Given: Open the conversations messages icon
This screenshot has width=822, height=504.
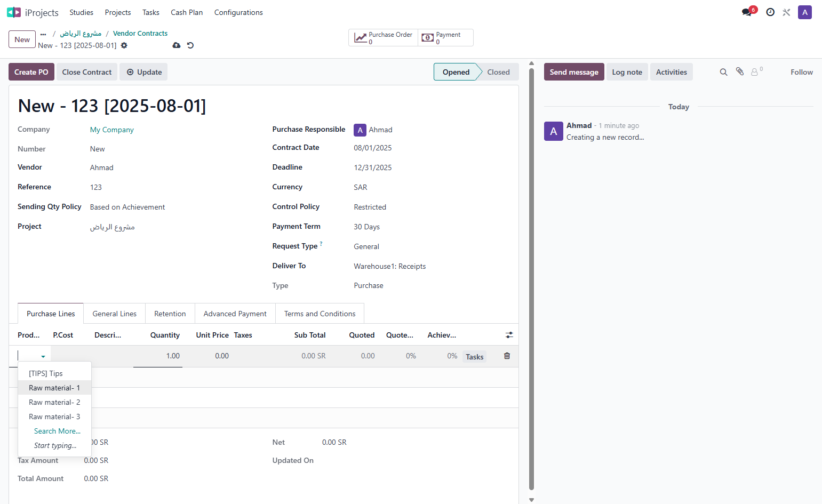Looking at the screenshot, I should coord(747,12).
